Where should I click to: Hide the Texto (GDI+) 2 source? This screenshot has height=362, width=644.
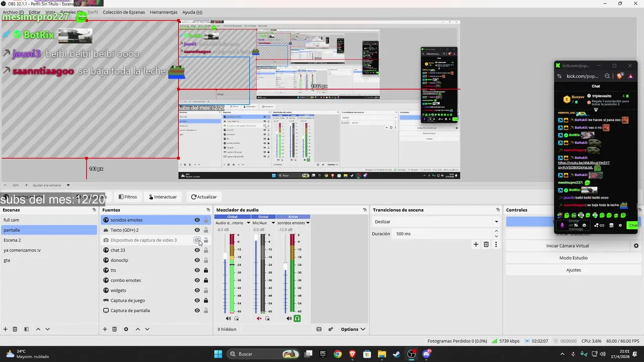pos(197,230)
